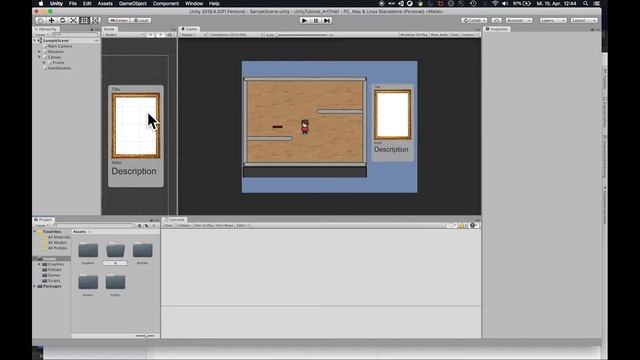The width and height of the screenshot is (640, 360).
Task: Open the Scripts folder thumbnail
Action: pos(115,282)
